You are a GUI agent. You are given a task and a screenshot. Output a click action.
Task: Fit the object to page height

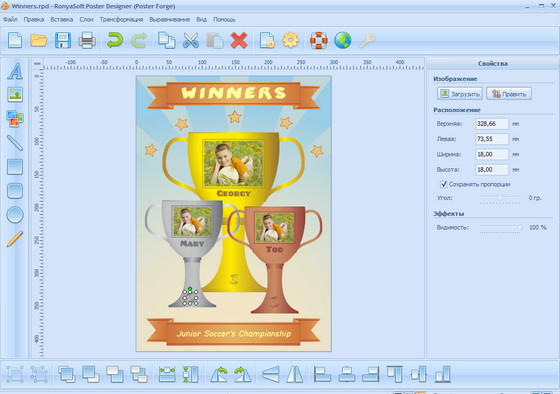190,374
